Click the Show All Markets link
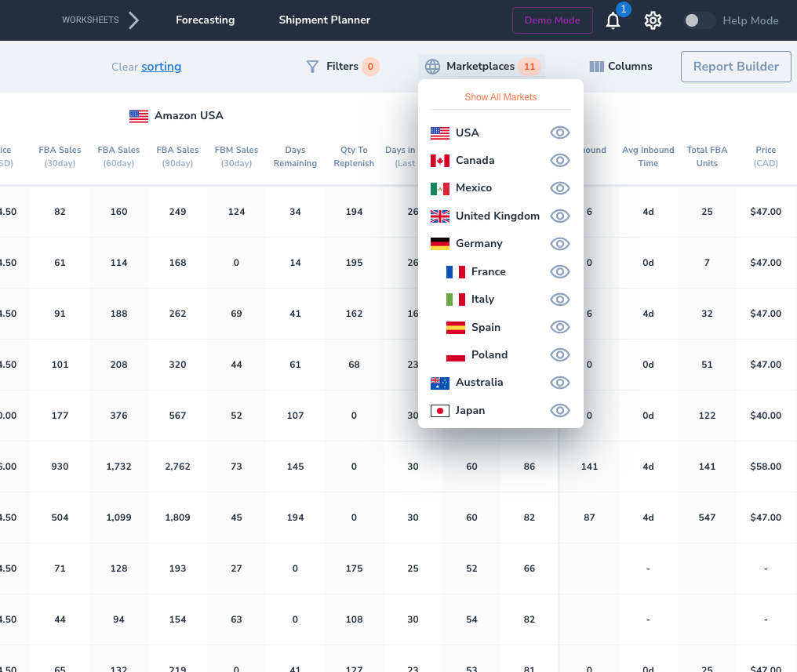797x672 pixels. [x=500, y=97]
